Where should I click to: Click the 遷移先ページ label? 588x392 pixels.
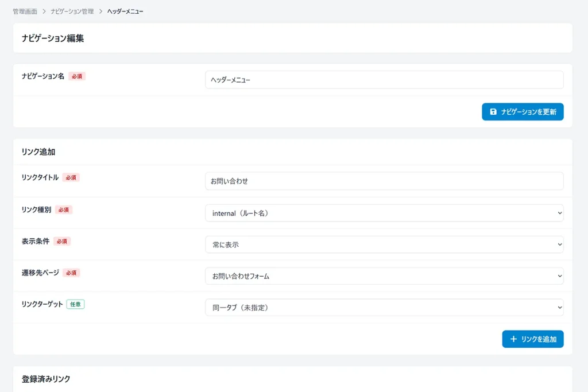tap(40, 273)
